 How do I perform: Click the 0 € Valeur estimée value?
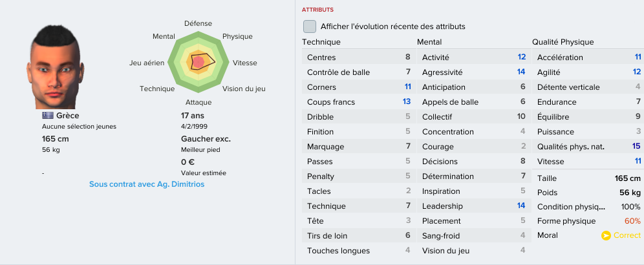[x=188, y=162]
